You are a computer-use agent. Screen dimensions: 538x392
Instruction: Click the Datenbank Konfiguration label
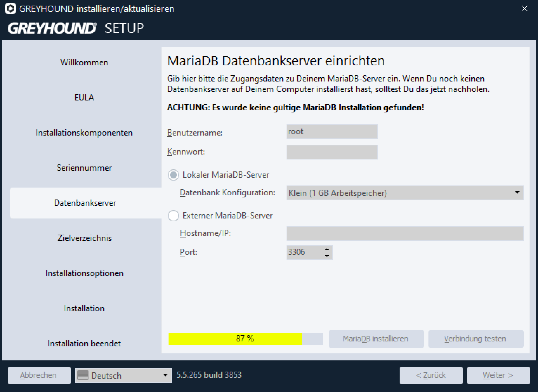point(228,193)
